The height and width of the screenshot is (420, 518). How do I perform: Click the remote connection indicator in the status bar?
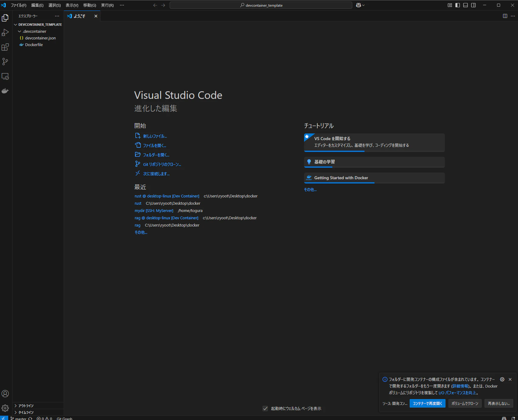[4, 418]
